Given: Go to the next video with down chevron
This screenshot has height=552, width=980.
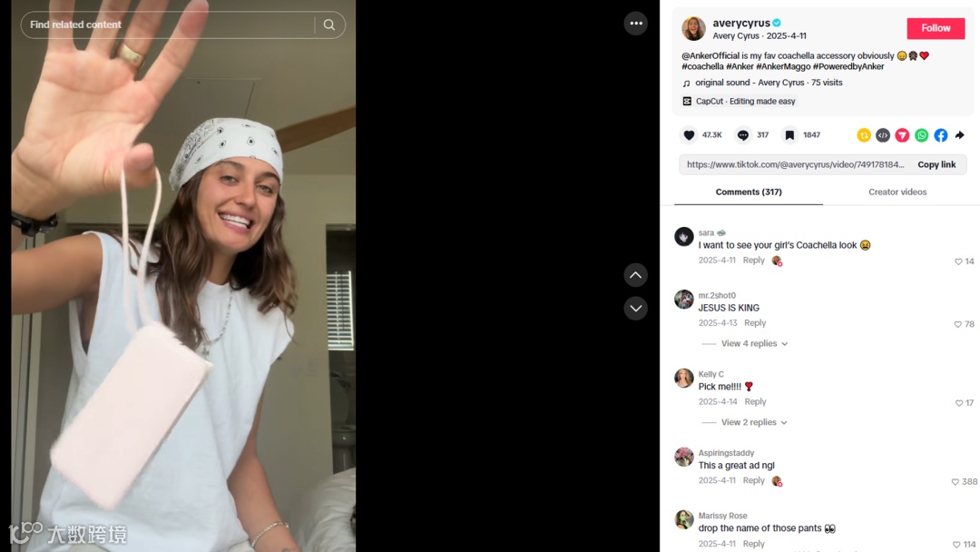Looking at the screenshot, I should 635,308.
